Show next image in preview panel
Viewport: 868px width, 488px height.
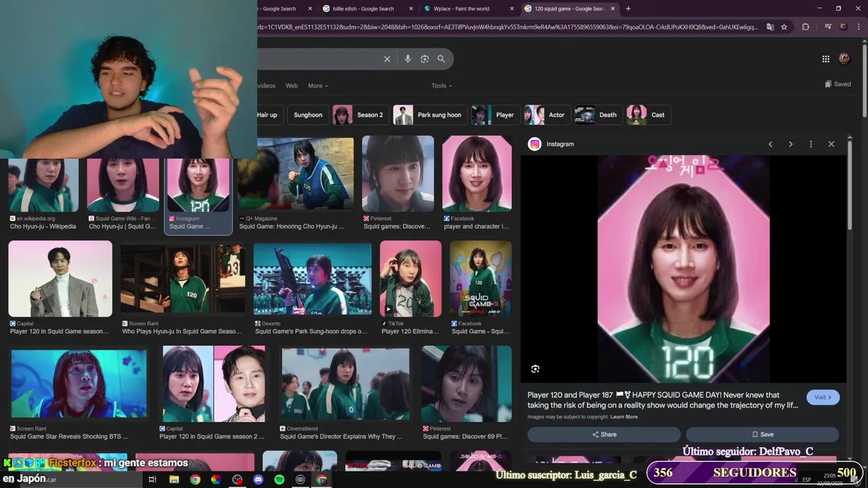791,144
